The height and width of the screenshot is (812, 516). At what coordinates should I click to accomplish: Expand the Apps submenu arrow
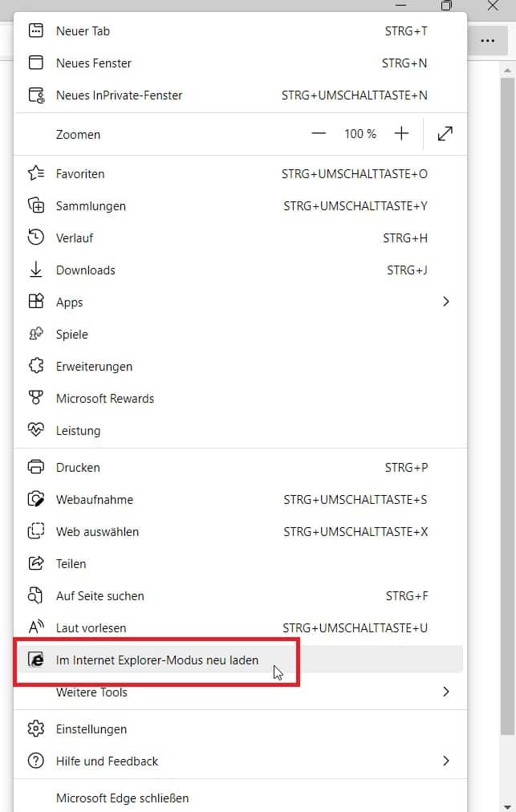[x=446, y=302]
